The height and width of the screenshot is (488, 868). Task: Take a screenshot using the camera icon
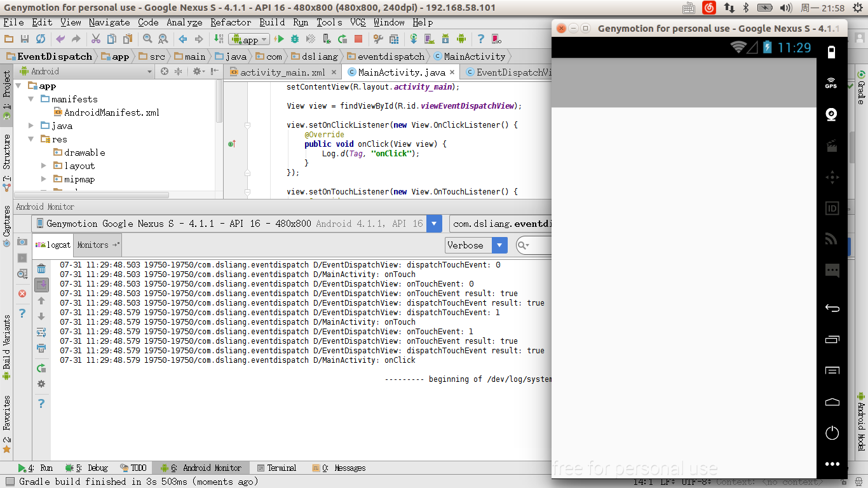click(x=22, y=242)
